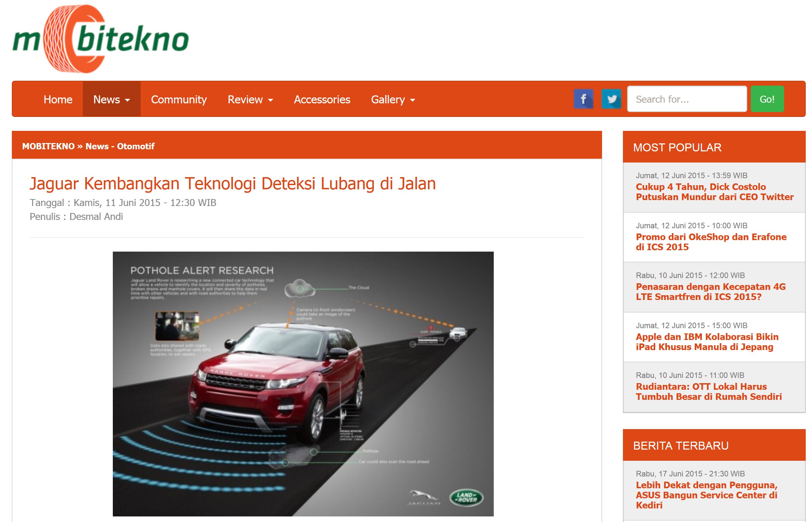Expand the Review dropdown menu

[250, 100]
